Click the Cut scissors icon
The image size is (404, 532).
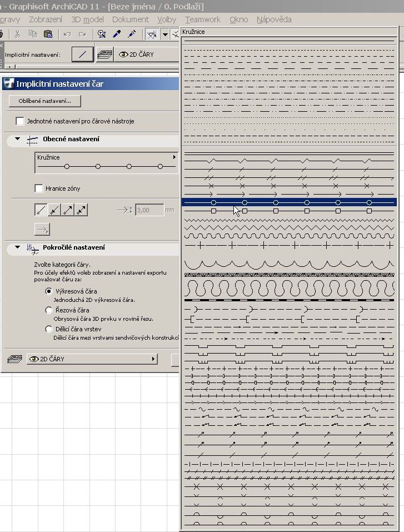(x=17, y=34)
